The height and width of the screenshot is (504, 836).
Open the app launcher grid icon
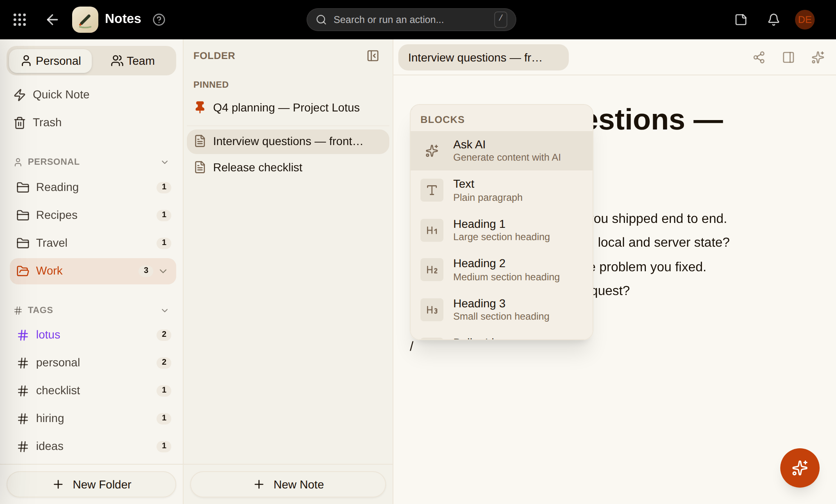(20, 20)
